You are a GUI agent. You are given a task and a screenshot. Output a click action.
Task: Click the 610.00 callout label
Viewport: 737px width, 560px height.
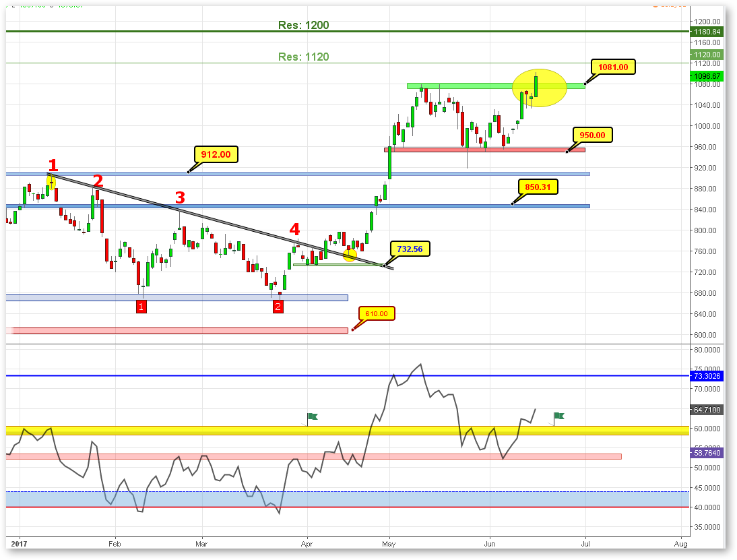tap(377, 313)
